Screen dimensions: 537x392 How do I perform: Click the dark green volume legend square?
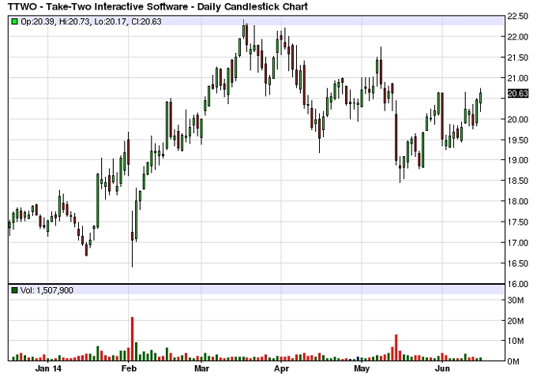pyautogui.click(x=14, y=290)
